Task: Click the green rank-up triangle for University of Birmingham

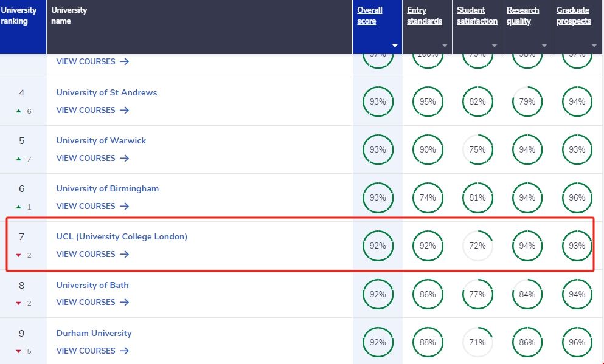Action: pyautogui.click(x=19, y=207)
